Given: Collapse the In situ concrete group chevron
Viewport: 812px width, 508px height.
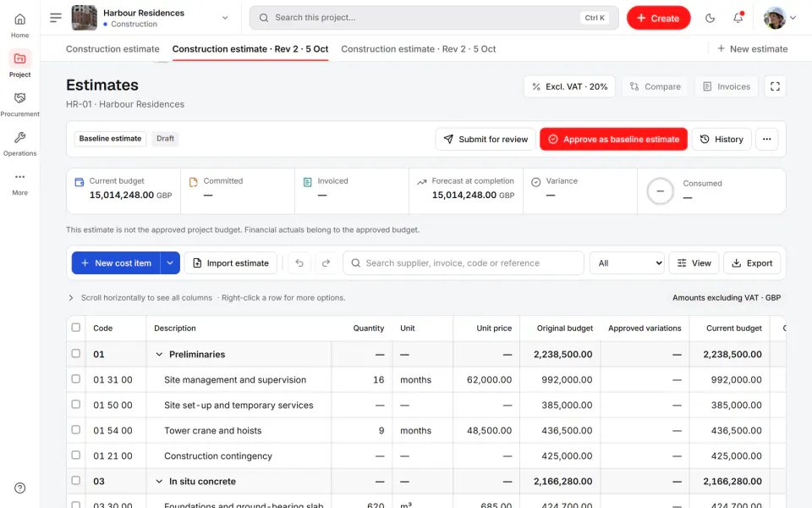Looking at the screenshot, I should (x=159, y=481).
